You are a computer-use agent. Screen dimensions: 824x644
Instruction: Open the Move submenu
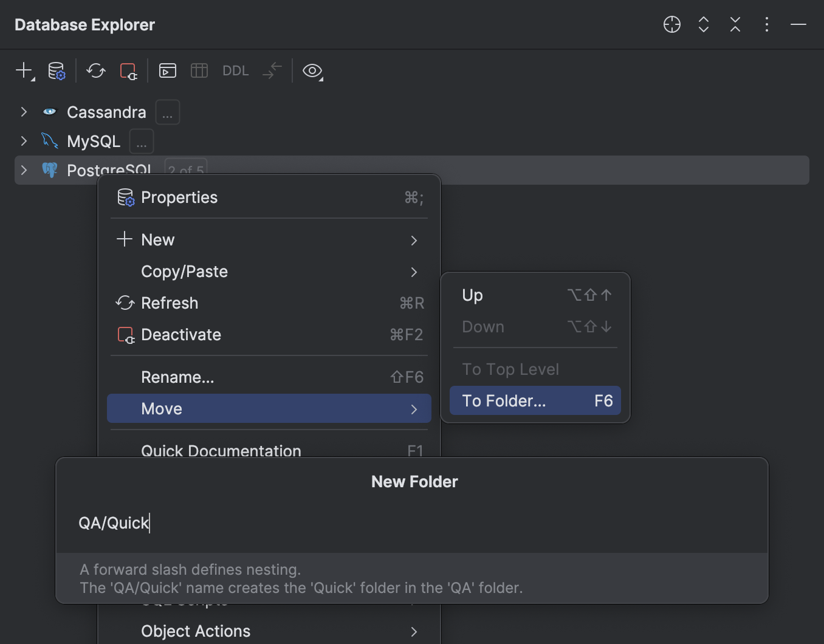coord(269,409)
